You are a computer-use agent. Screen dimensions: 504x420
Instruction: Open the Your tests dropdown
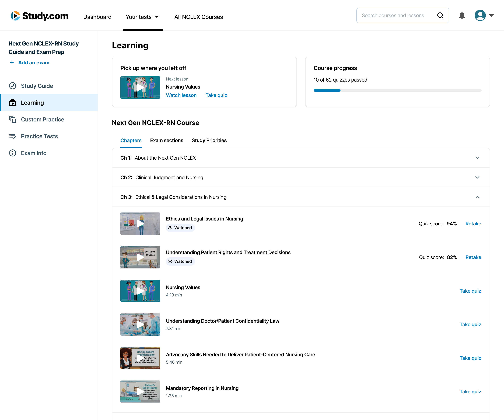142,17
